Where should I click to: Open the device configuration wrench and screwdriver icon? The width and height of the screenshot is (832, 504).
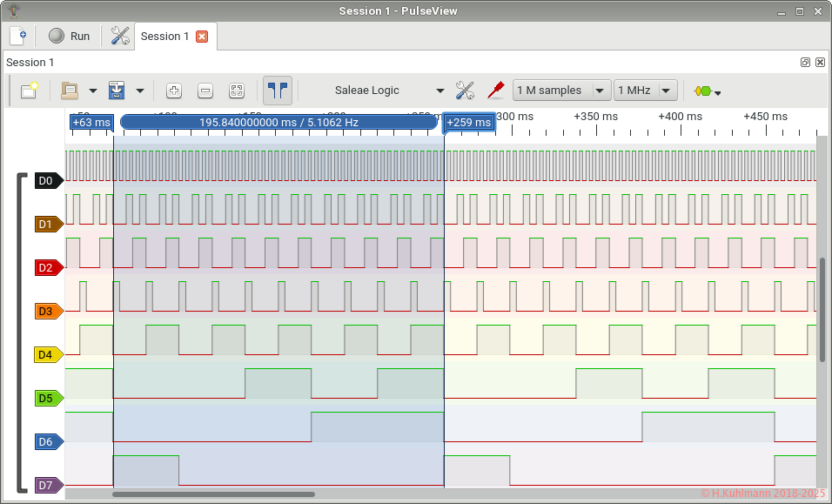(x=465, y=91)
